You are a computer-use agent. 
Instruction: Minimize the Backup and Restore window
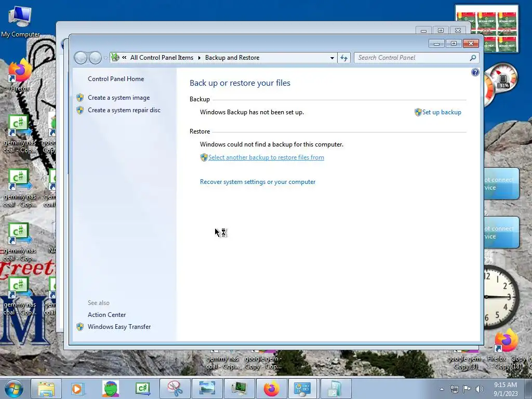click(436, 44)
